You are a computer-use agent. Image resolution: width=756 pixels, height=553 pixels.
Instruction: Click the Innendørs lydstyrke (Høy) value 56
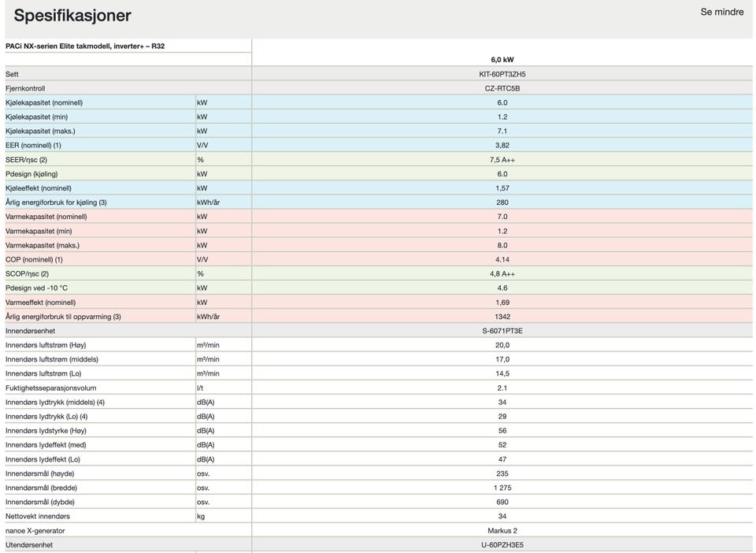pos(502,431)
